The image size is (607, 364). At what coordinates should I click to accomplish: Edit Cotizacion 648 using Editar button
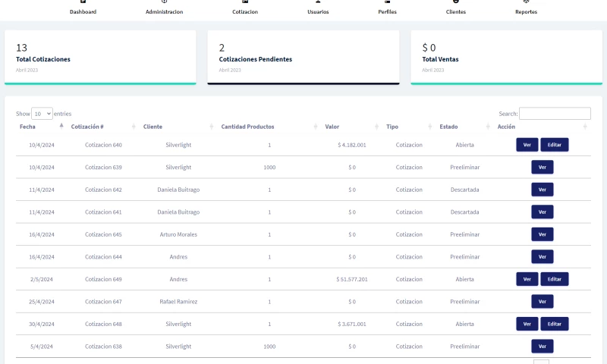coord(555,324)
